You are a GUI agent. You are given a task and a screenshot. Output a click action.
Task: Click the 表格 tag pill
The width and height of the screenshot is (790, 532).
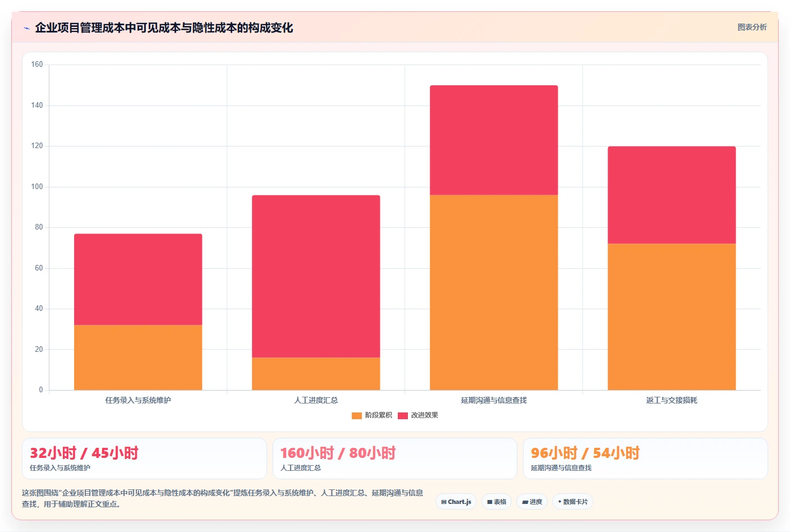(x=497, y=502)
